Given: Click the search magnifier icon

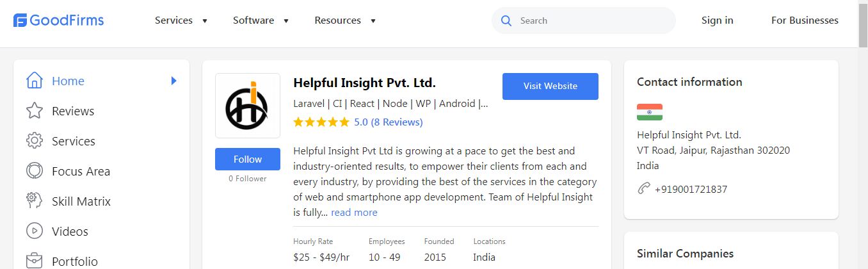Looking at the screenshot, I should pos(506,20).
